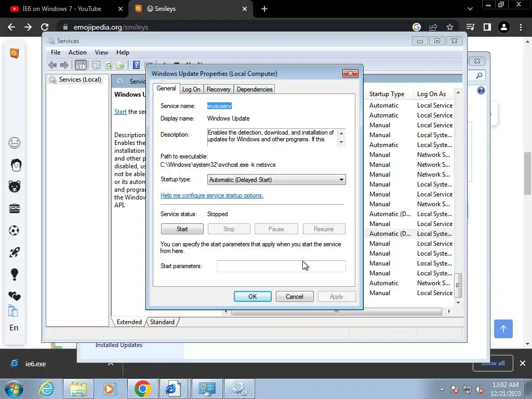Open the View menu in Services

tap(101, 52)
